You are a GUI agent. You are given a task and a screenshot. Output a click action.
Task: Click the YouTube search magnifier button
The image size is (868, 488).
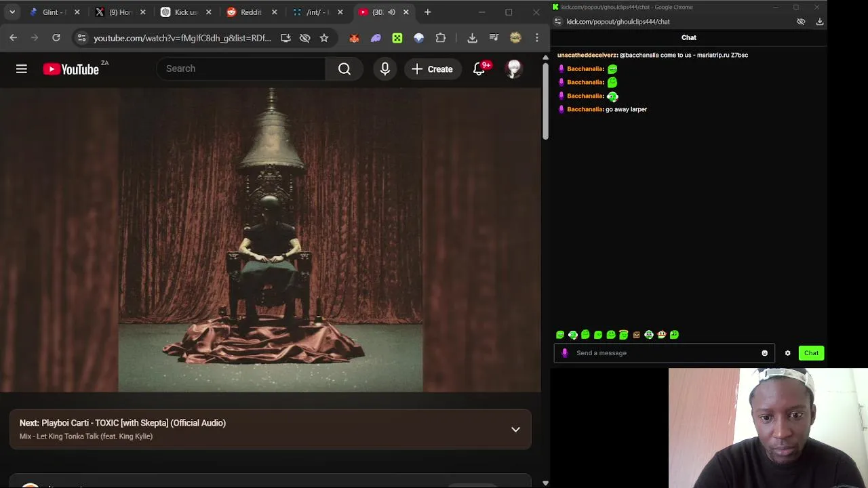tap(344, 68)
